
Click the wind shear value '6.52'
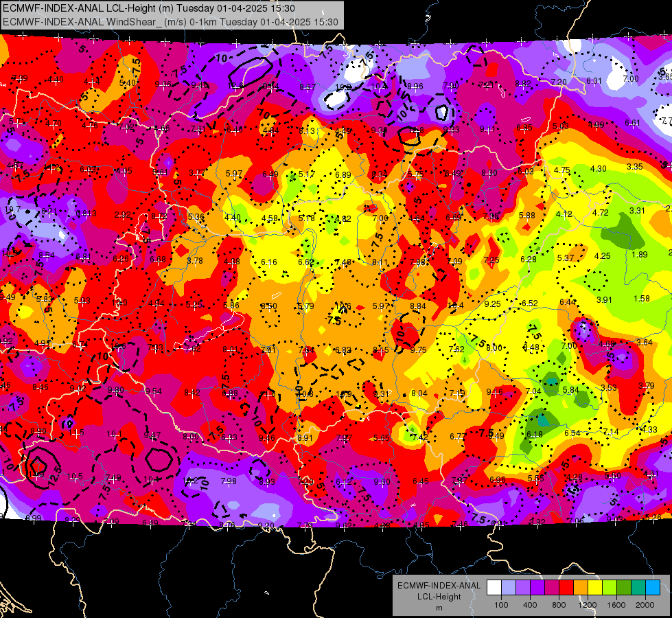530,304
